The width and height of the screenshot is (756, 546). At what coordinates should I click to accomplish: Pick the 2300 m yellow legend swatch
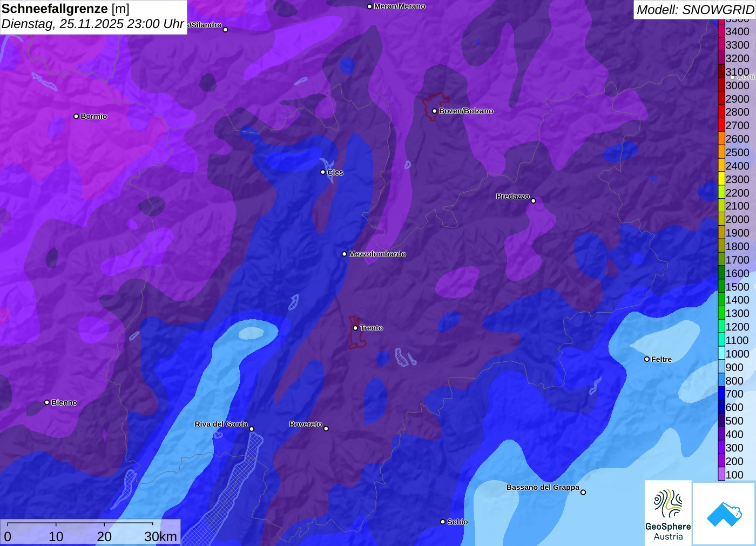[x=721, y=179]
